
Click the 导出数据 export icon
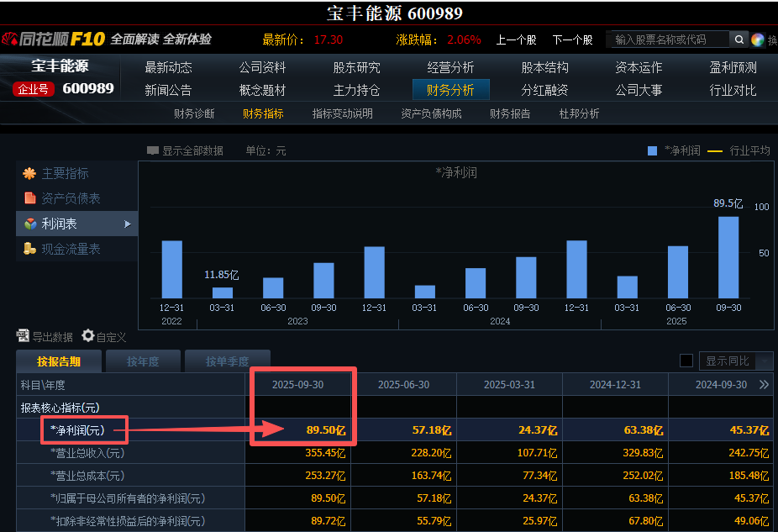[x=24, y=336]
